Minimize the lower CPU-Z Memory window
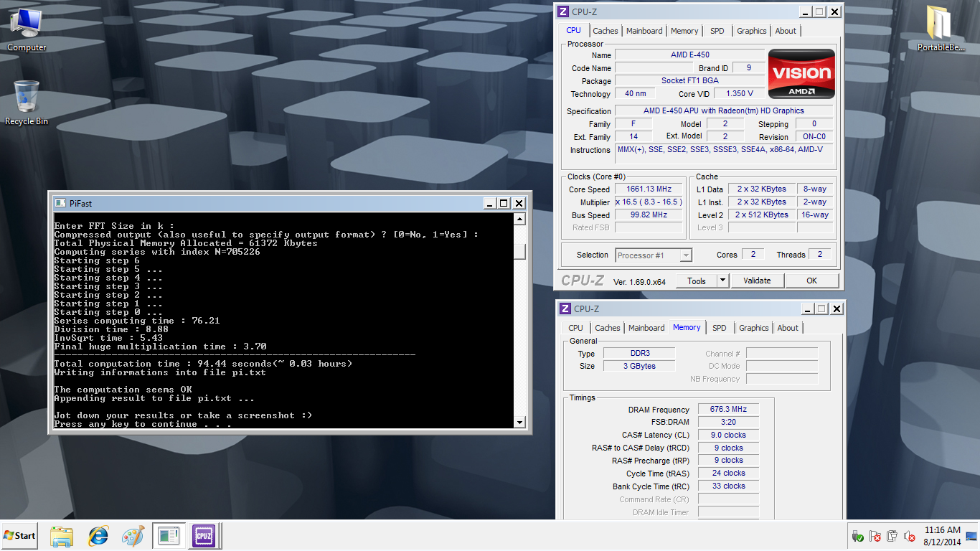Screen dimensions: 980x551 tap(806, 309)
